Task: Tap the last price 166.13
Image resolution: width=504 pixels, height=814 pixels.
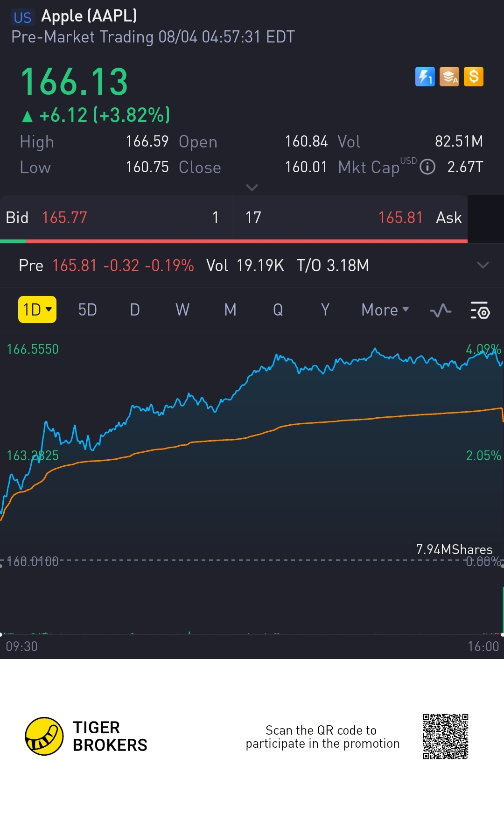Action: click(x=74, y=82)
